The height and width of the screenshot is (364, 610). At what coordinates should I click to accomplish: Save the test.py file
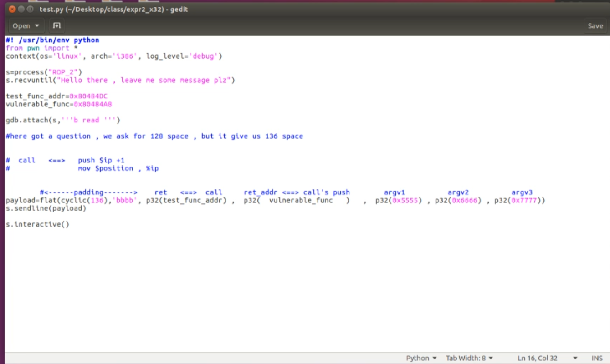[595, 26]
